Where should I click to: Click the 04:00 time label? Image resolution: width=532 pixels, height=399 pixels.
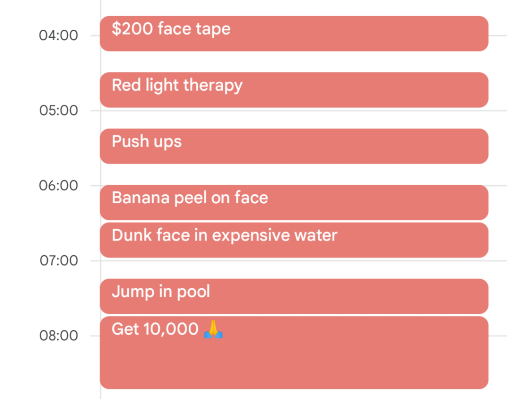(x=58, y=36)
